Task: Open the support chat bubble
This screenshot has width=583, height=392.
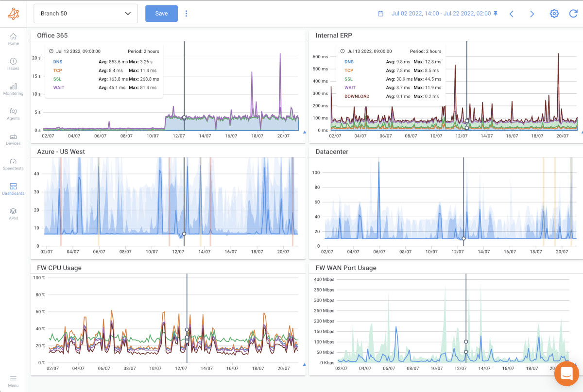Action: 566,374
